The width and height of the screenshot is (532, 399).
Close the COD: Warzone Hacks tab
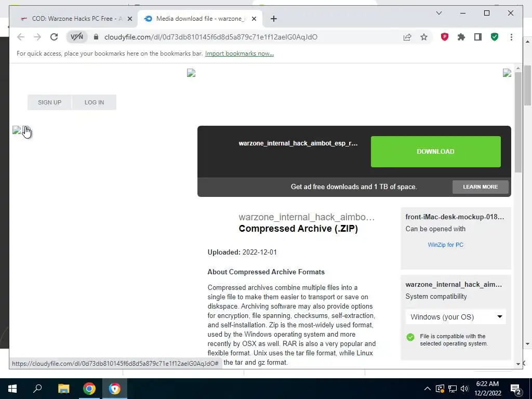pos(129,19)
